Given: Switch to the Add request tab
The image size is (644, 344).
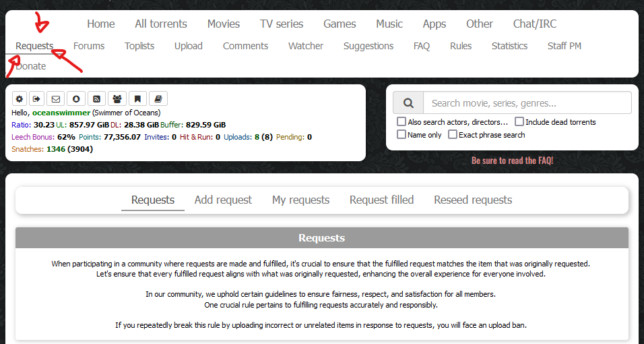Looking at the screenshot, I should tap(223, 200).
